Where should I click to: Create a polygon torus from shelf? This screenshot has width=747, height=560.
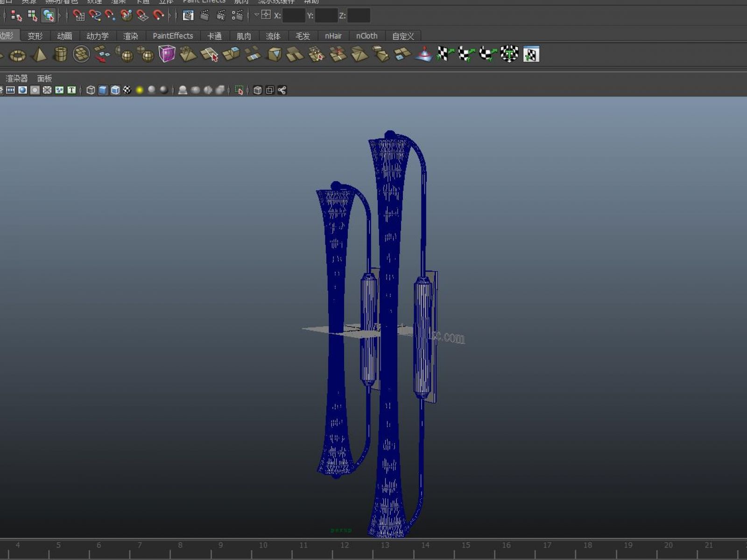(18, 55)
